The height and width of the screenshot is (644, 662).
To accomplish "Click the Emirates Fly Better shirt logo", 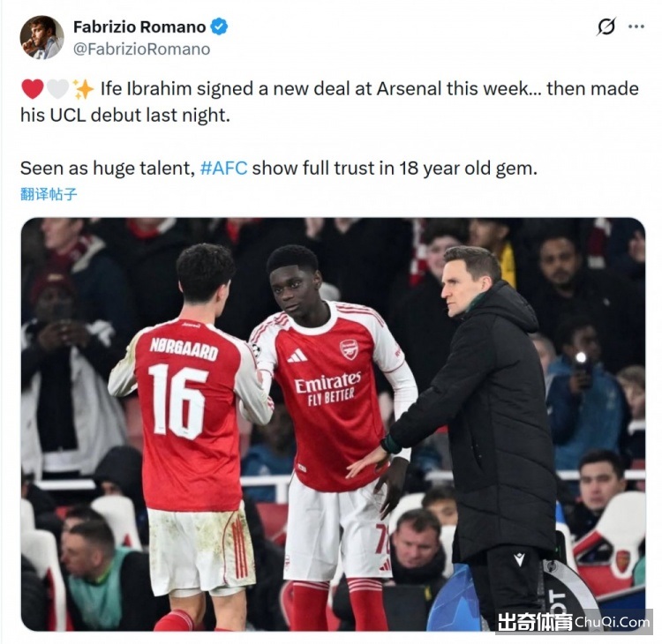I will click(328, 389).
